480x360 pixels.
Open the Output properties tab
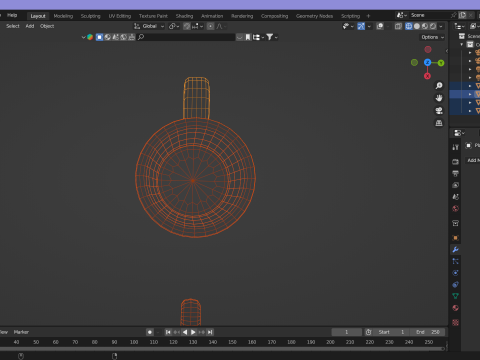click(455, 173)
